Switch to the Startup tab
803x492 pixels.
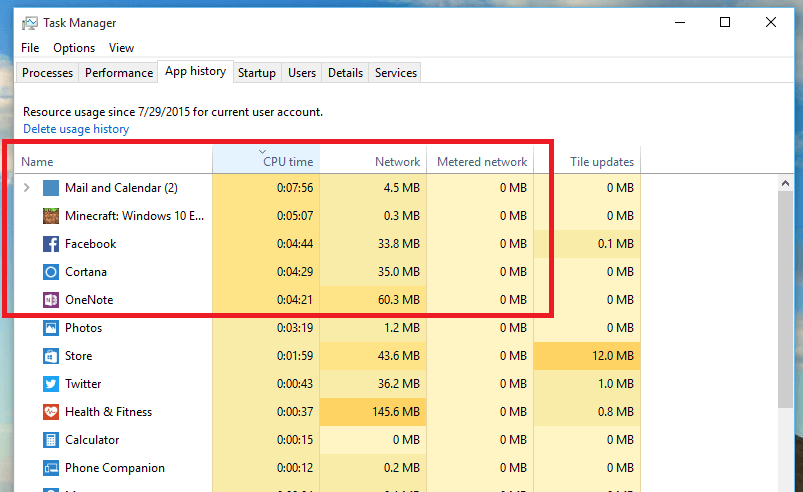point(257,73)
